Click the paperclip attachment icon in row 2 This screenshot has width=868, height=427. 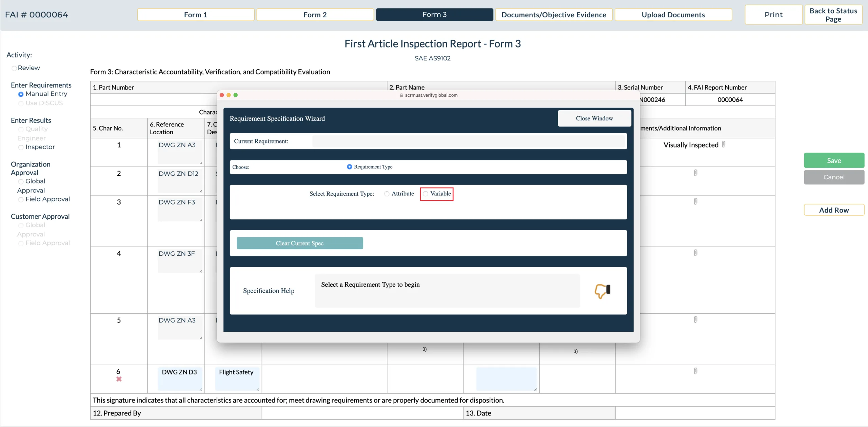coord(695,173)
